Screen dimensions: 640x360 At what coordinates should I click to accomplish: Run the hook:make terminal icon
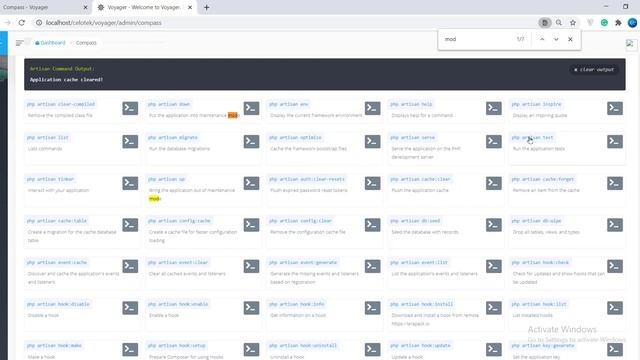click(130, 349)
